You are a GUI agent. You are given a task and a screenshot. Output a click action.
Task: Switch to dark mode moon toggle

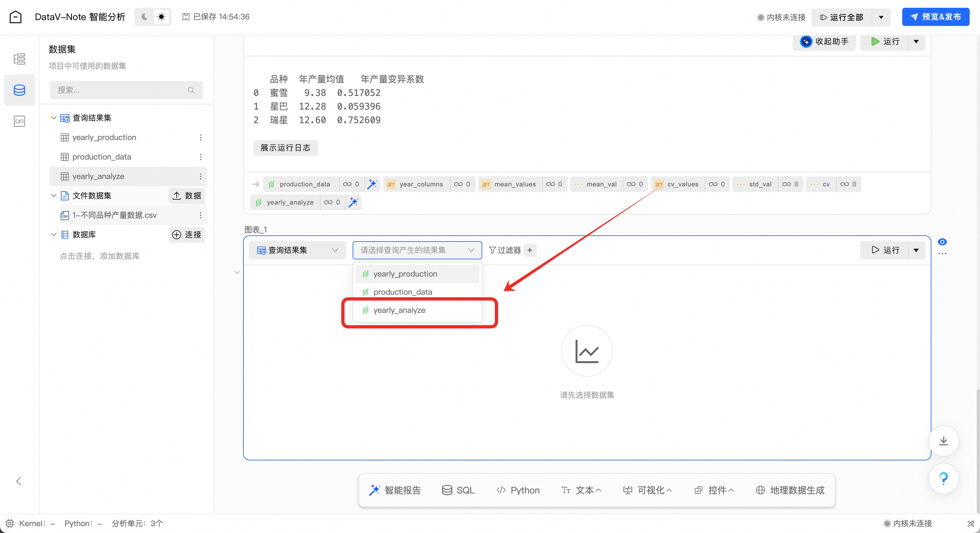coord(144,17)
